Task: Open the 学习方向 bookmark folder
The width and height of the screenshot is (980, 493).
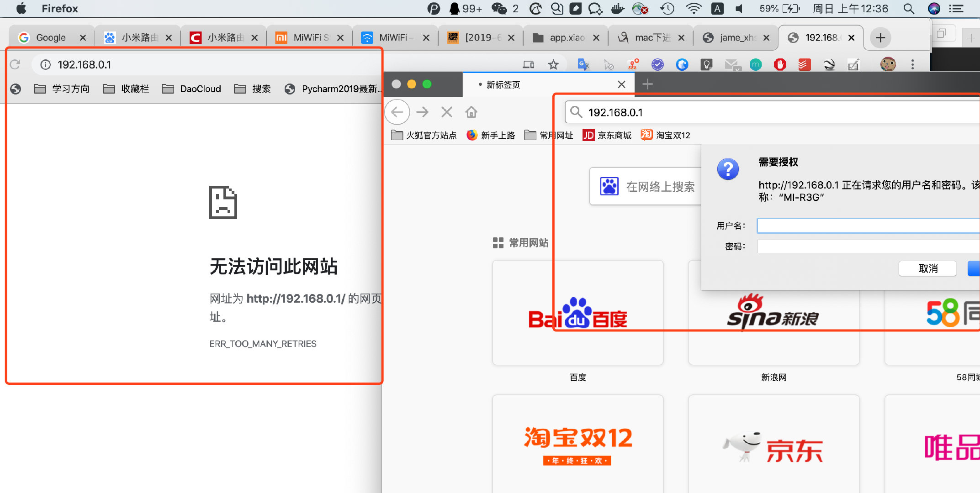Action: click(62, 89)
